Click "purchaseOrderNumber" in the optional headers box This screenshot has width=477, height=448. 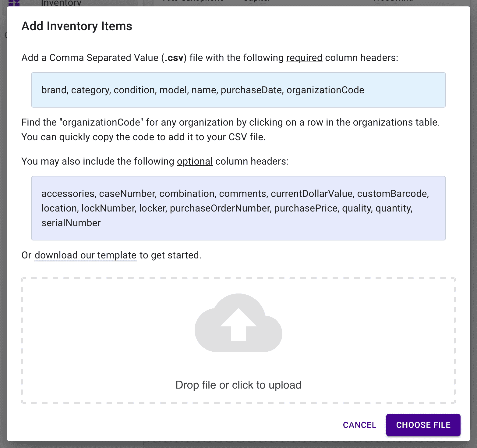[x=220, y=208]
